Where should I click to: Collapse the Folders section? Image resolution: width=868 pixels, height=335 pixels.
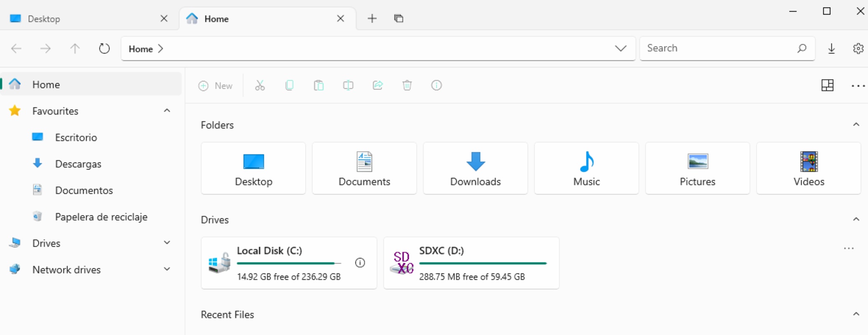click(x=856, y=125)
